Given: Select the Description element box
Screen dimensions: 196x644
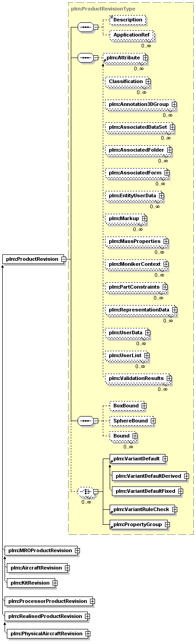Looking at the screenshot, I should (128, 20).
